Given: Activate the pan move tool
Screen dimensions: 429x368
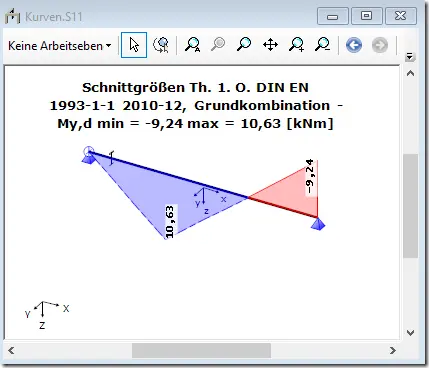Looking at the screenshot, I should [x=270, y=45].
